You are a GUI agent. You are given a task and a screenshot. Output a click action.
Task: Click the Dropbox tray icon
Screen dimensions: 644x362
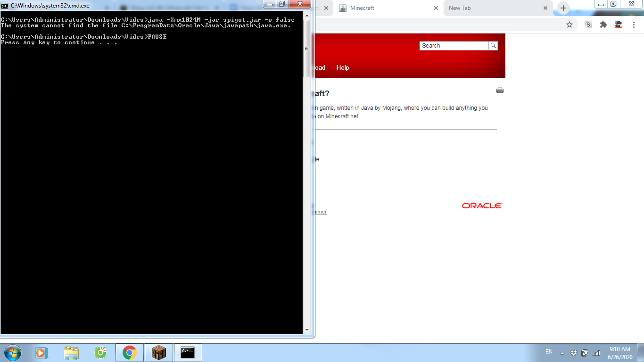coord(573,353)
